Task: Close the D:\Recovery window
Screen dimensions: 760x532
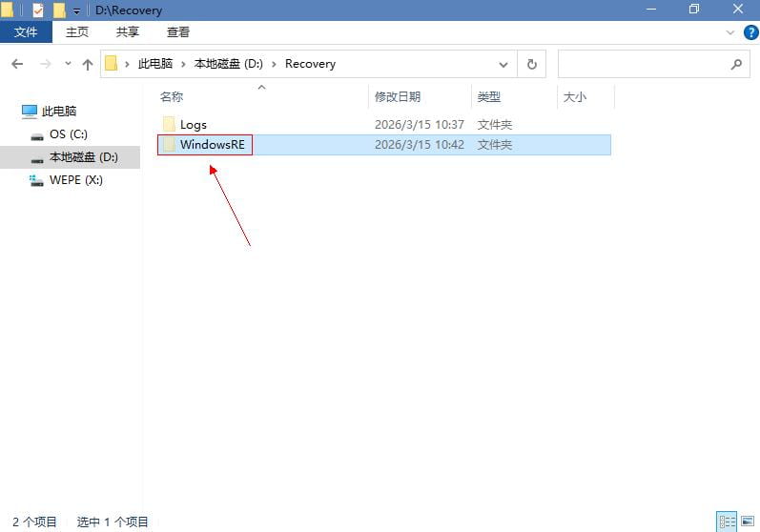Action: click(738, 10)
